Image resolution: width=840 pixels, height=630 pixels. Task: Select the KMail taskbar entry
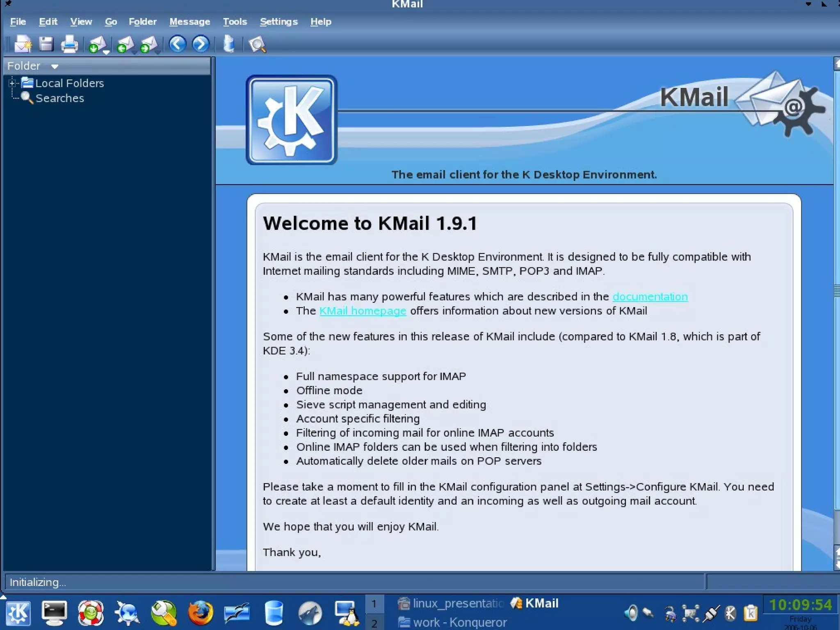click(x=535, y=603)
